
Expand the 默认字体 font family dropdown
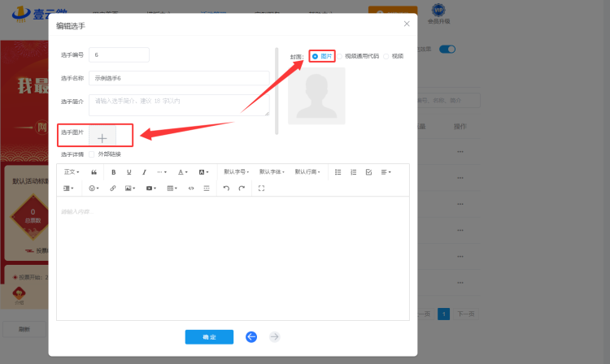(272, 172)
